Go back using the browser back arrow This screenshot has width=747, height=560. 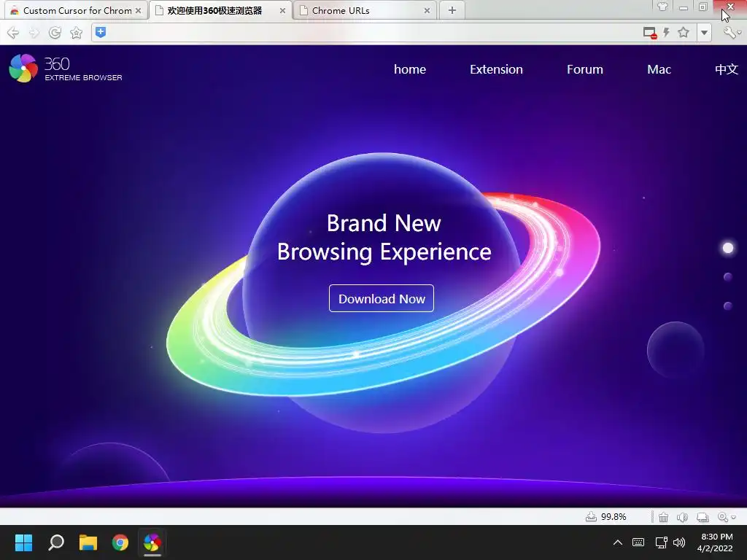tap(13, 32)
